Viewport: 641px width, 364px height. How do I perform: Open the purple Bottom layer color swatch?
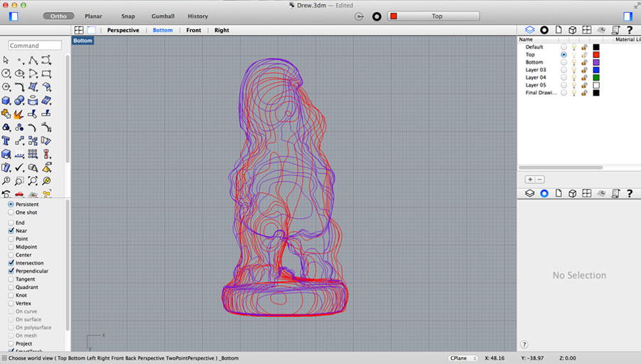596,62
